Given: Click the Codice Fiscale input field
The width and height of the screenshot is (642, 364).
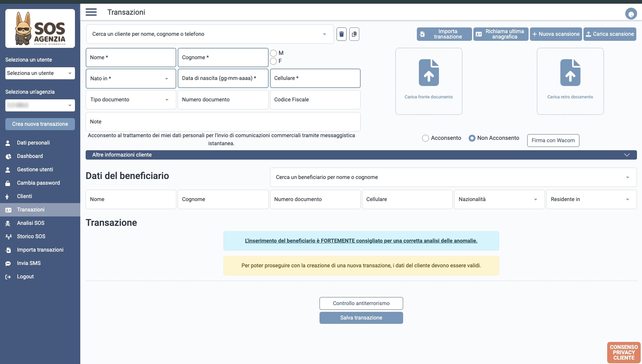Looking at the screenshot, I should click(315, 100).
